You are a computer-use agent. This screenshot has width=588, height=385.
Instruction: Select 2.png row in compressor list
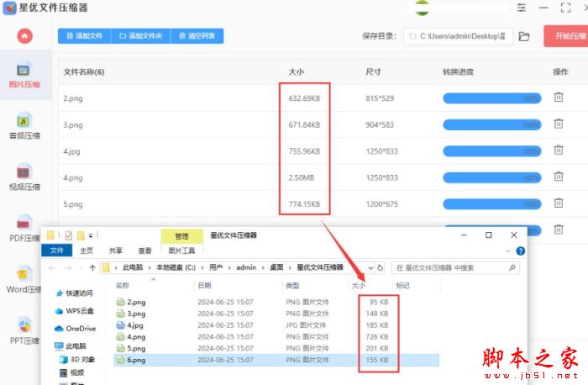pyautogui.click(x=323, y=98)
